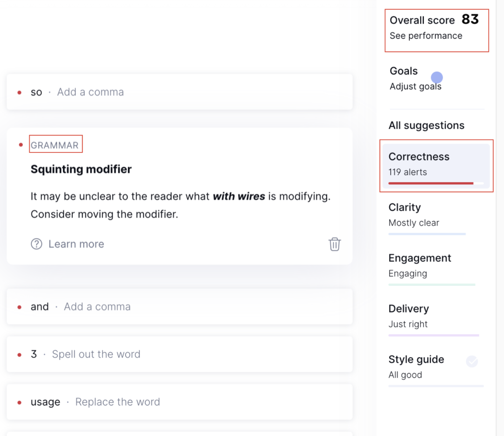The image size is (504, 436).
Task: Expand the '3 · Spell out the word' card
Action: coord(179,354)
